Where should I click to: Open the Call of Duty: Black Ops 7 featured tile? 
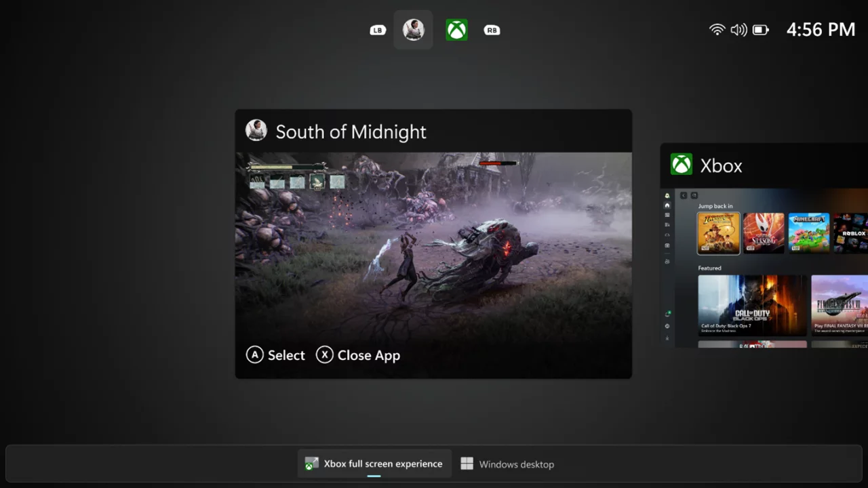point(752,305)
